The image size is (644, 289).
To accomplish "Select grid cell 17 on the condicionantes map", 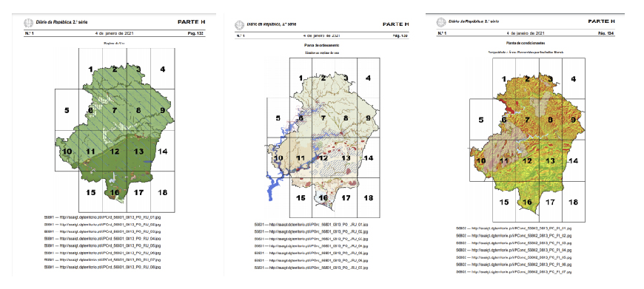I will pyautogui.click(x=550, y=202).
